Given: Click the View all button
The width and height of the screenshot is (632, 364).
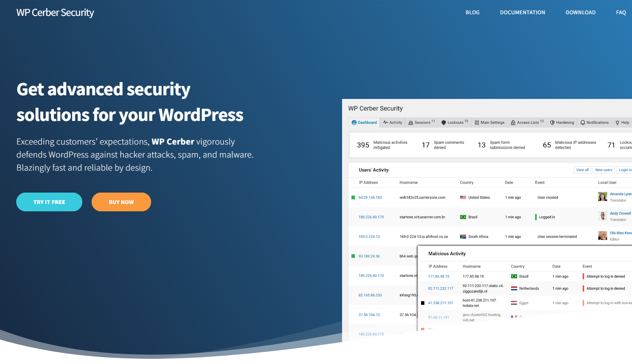Looking at the screenshot, I should tap(582, 170).
